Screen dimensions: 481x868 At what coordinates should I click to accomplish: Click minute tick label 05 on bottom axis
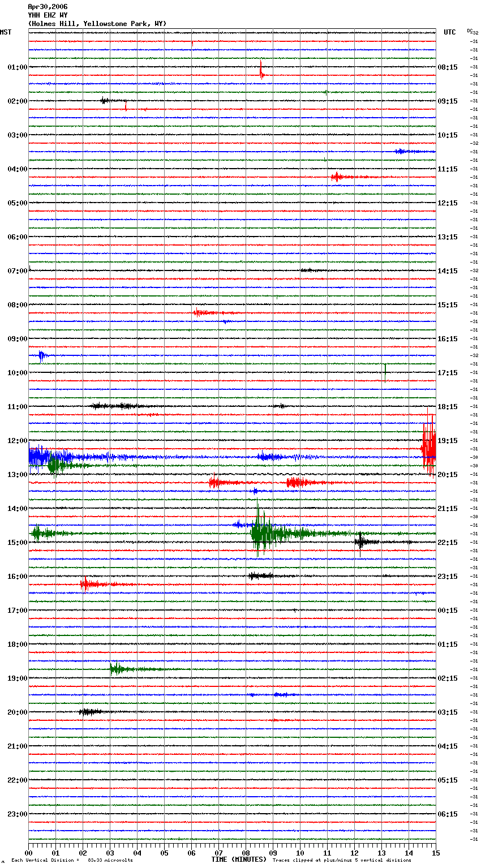165,852
